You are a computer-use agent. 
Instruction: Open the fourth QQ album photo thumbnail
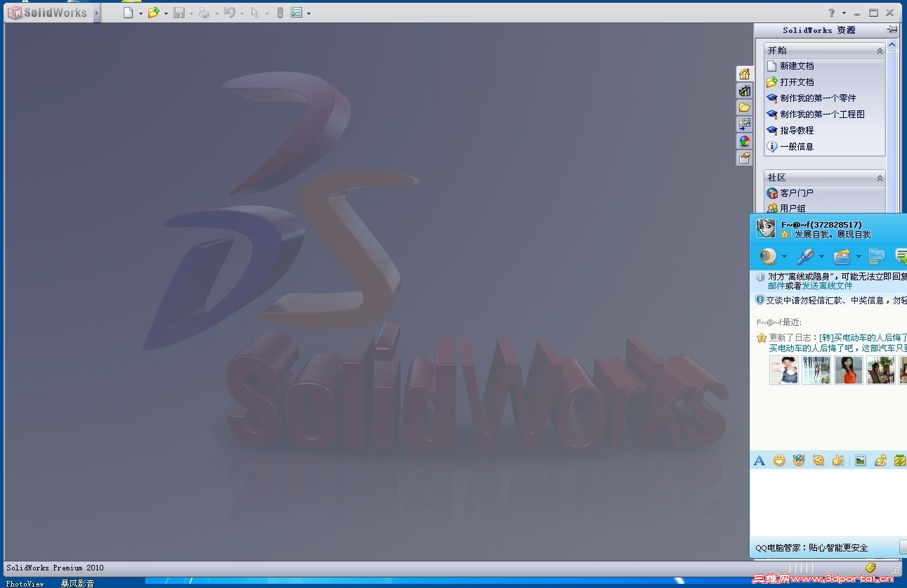click(x=880, y=370)
